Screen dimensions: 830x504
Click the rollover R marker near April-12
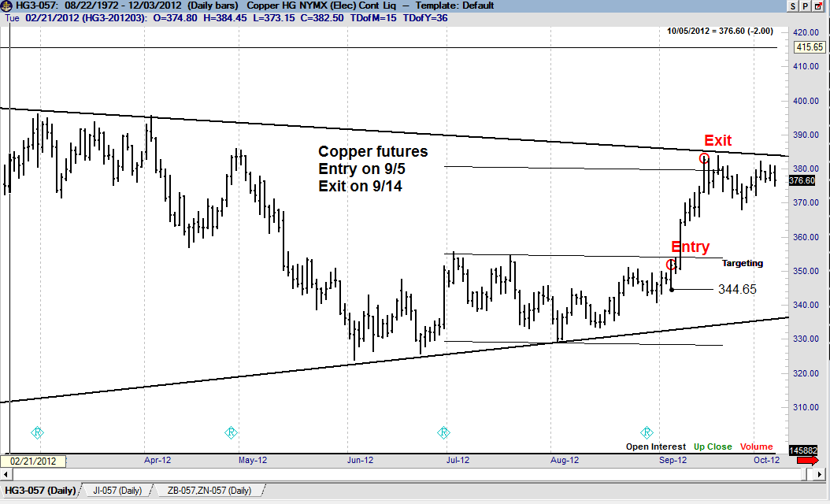[x=37, y=432]
